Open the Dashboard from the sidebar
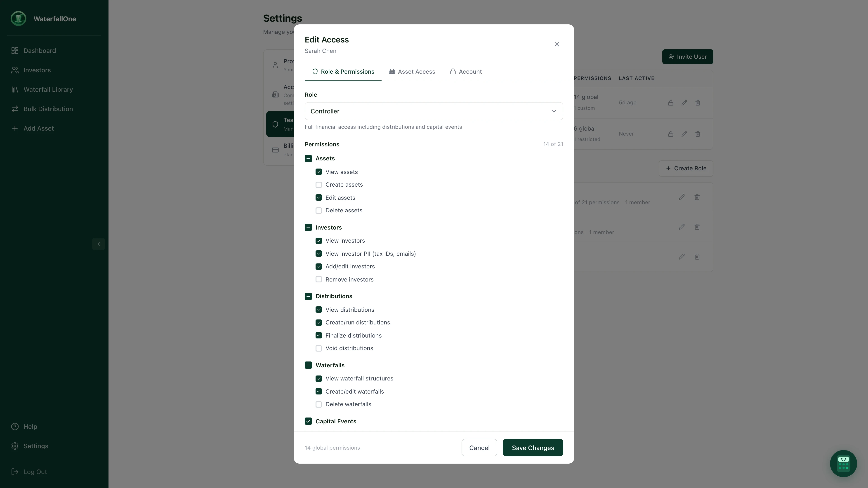868x488 pixels. (x=39, y=51)
